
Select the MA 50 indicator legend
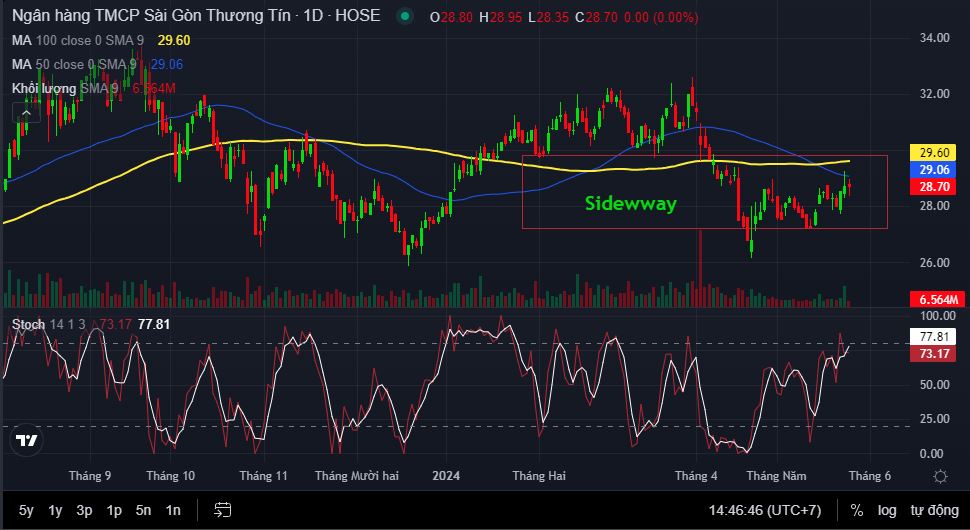click(x=74, y=64)
